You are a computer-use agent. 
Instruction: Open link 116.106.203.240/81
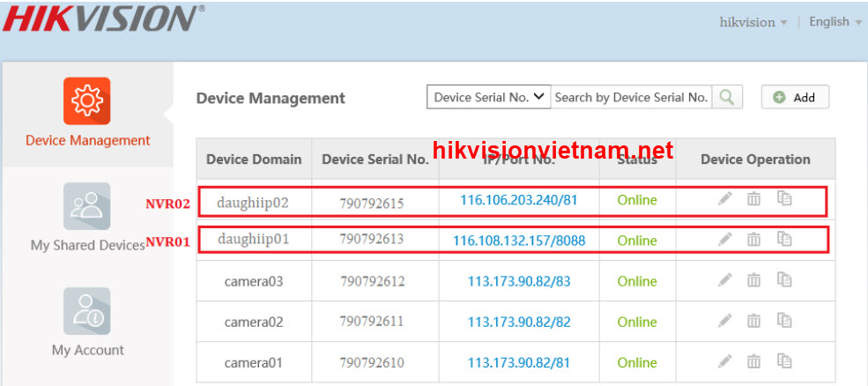pos(519,200)
